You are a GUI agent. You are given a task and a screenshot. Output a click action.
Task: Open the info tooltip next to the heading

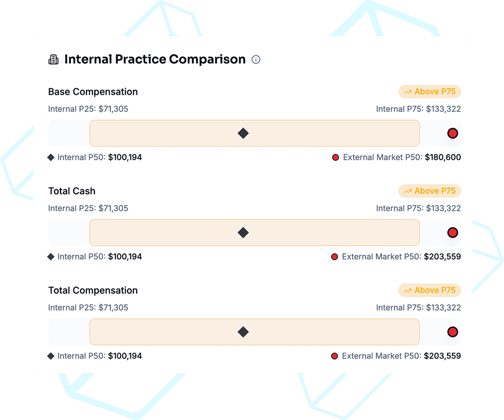tap(256, 59)
